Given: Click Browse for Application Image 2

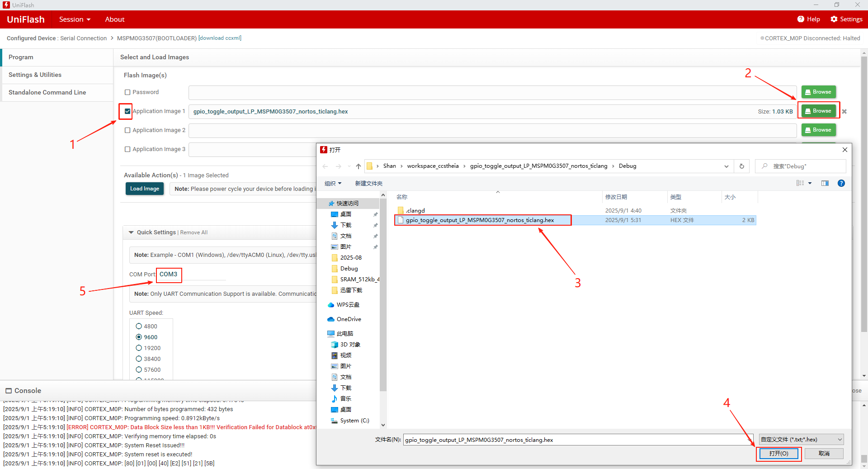Looking at the screenshot, I should pos(819,130).
